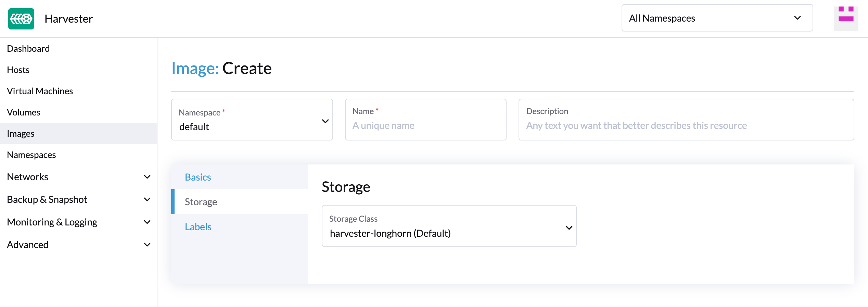
Task: Navigate to Virtual Machines
Action: pos(40,91)
